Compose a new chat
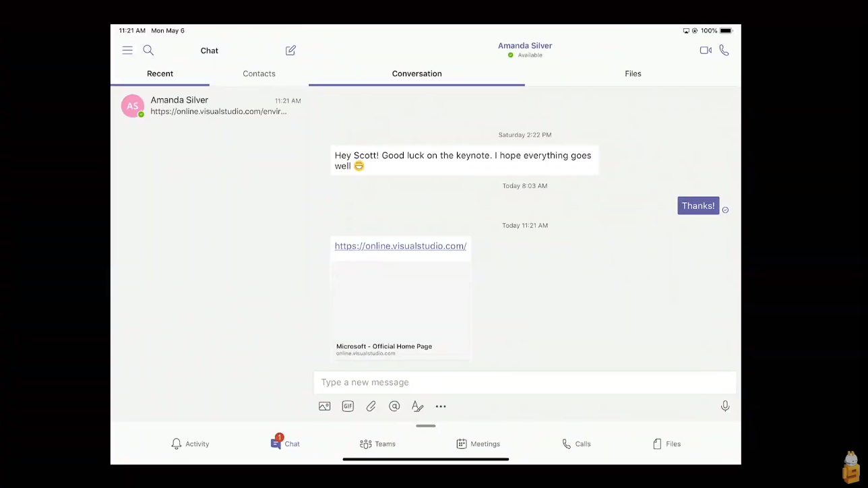Viewport: 868px width, 488px height. pyautogui.click(x=290, y=51)
